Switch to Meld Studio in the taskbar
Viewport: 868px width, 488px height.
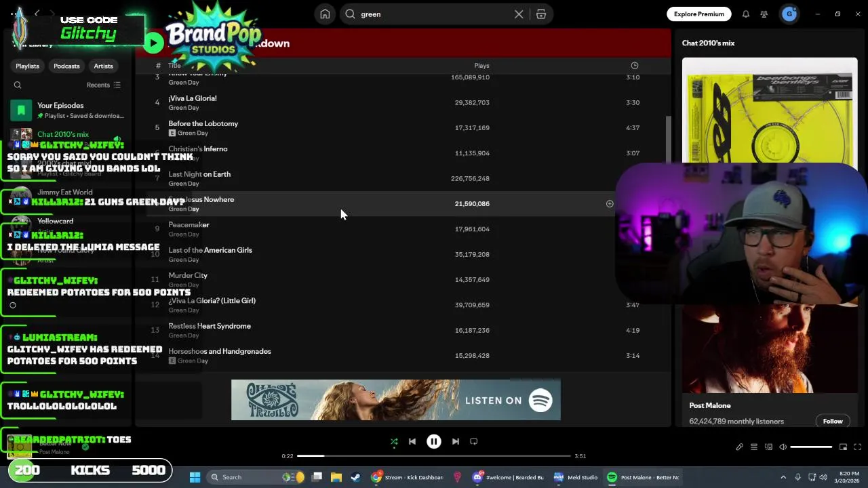tap(576, 477)
